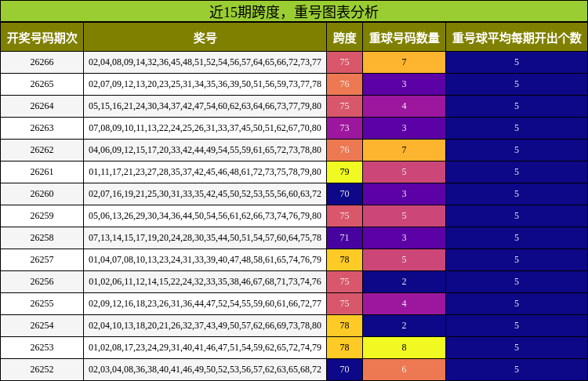Click issue number 26265
Viewport: 588px width, 381px height.
coord(42,84)
